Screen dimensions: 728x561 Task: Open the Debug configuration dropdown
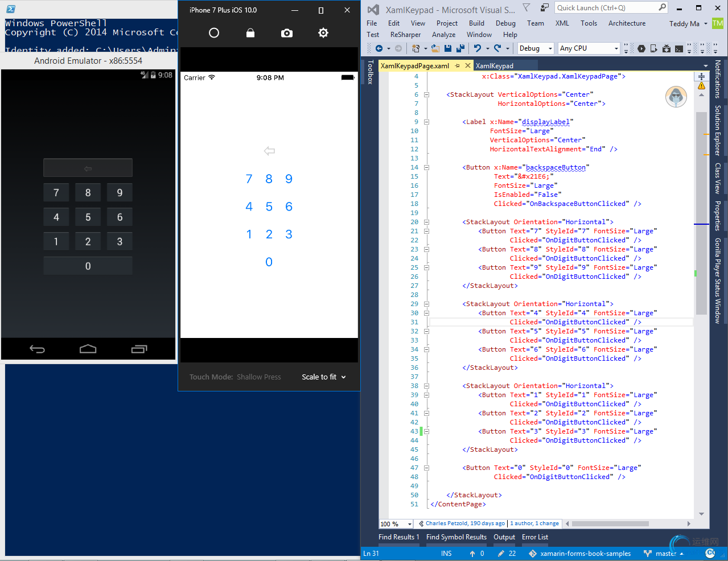(x=535, y=48)
